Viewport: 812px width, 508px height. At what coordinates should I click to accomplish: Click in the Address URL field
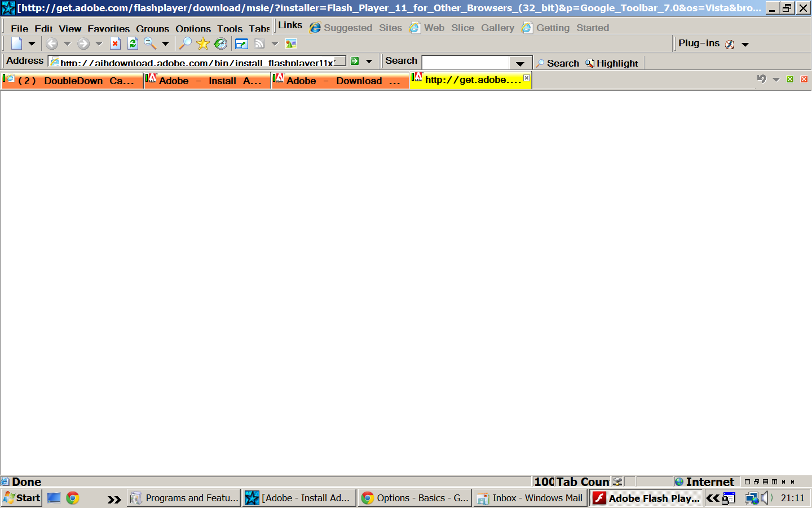tap(198, 62)
